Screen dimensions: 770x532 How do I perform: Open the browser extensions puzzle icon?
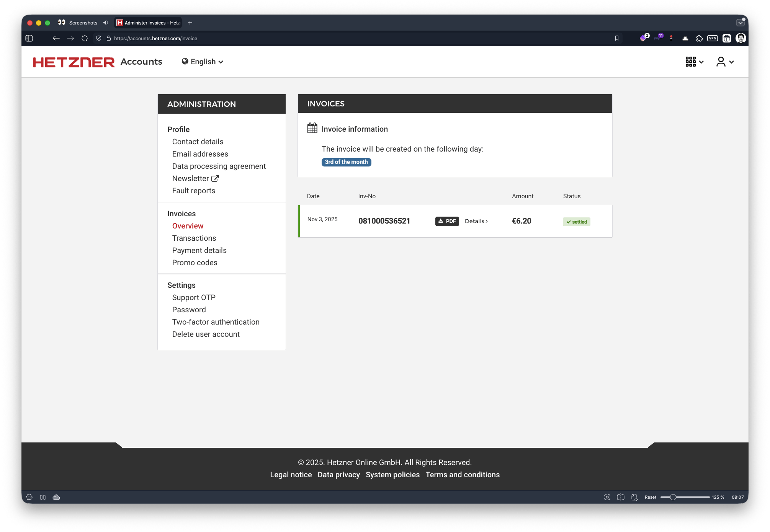click(699, 38)
